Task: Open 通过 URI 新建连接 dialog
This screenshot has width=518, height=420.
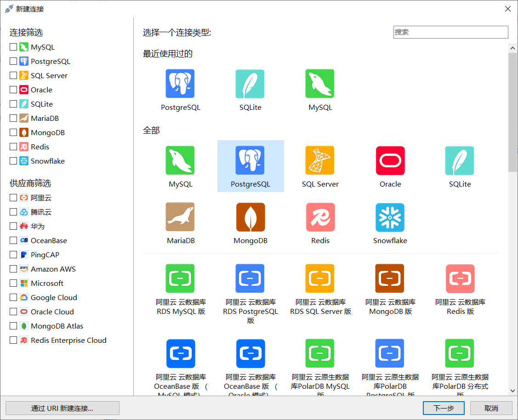Action: coord(63,408)
